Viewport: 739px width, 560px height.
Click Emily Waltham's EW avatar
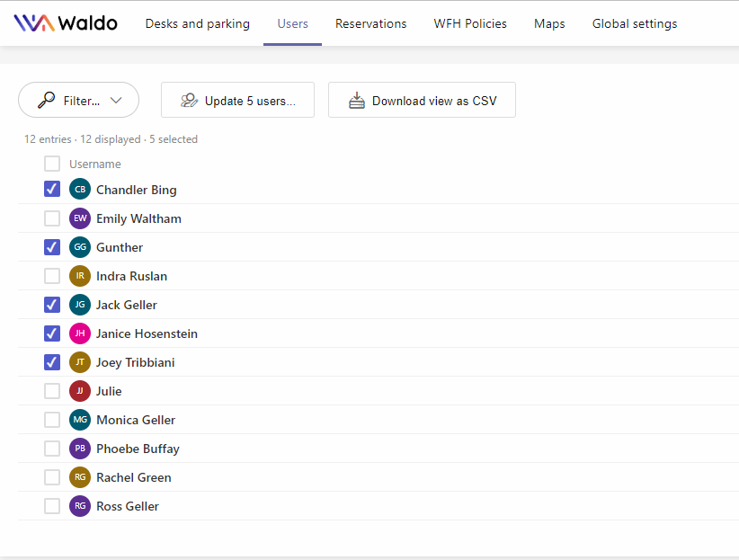pyautogui.click(x=80, y=218)
